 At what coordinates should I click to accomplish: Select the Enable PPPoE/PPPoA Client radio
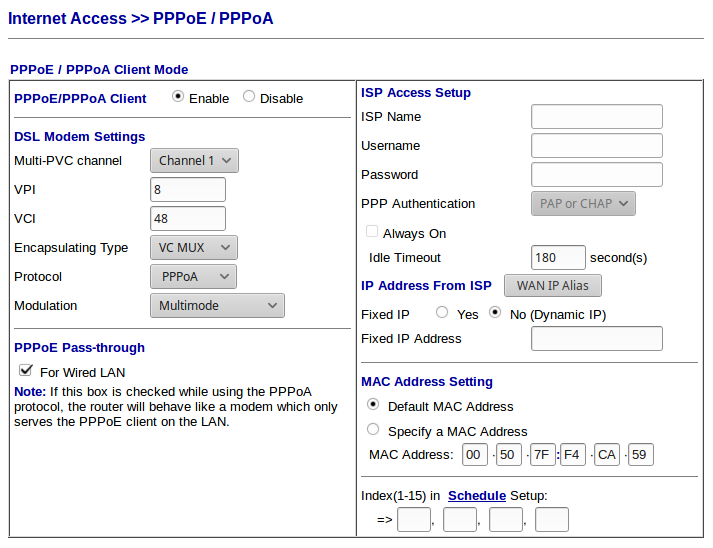tap(178, 98)
